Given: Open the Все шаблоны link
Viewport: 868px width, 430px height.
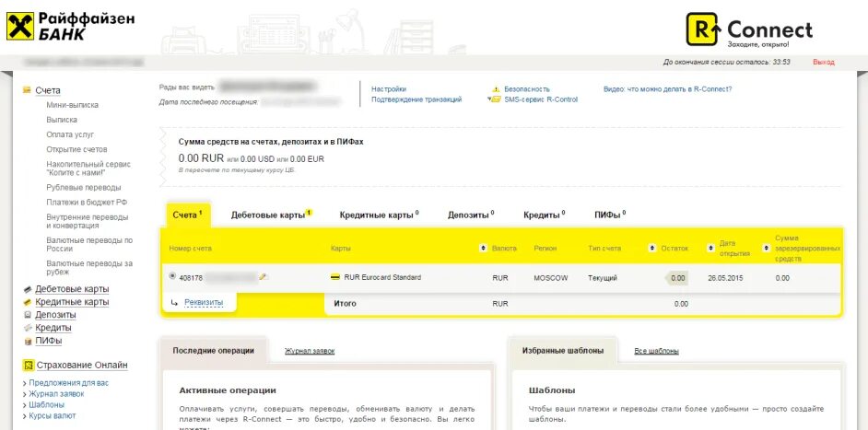Looking at the screenshot, I should click(x=657, y=351).
